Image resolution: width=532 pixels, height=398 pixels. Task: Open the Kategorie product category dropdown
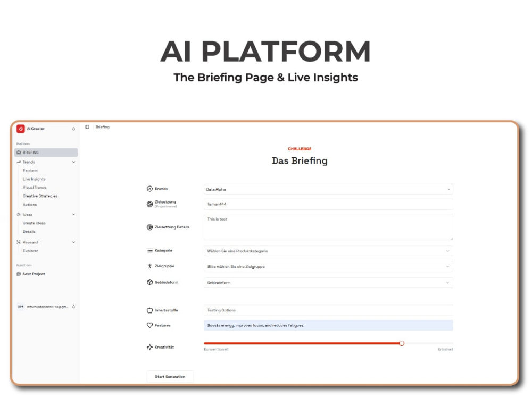tap(328, 251)
